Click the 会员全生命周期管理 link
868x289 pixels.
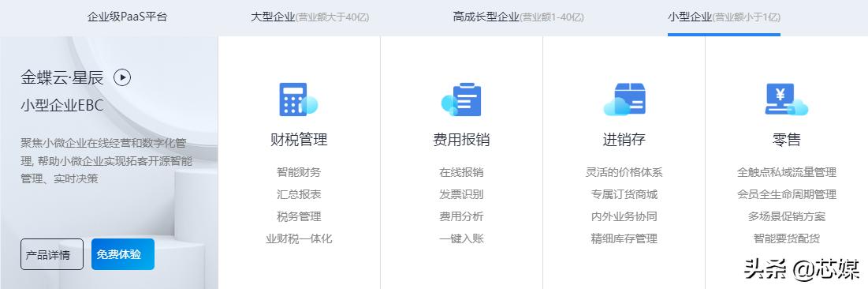787,194
